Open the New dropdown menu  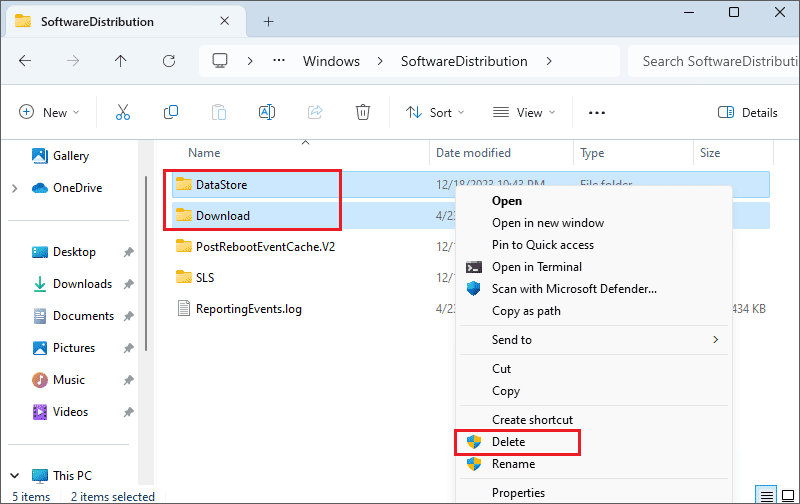pyautogui.click(x=49, y=112)
